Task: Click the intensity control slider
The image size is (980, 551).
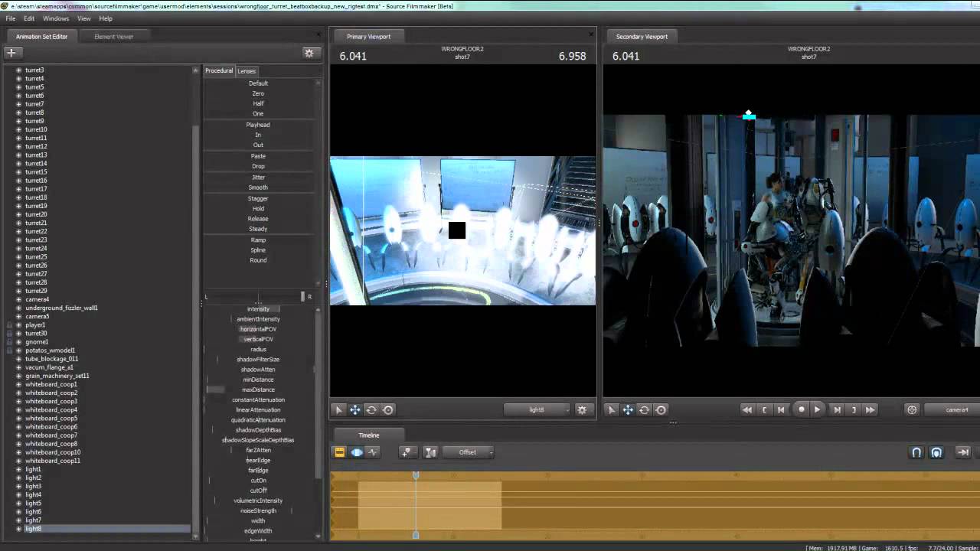Action: click(x=258, y=309)
